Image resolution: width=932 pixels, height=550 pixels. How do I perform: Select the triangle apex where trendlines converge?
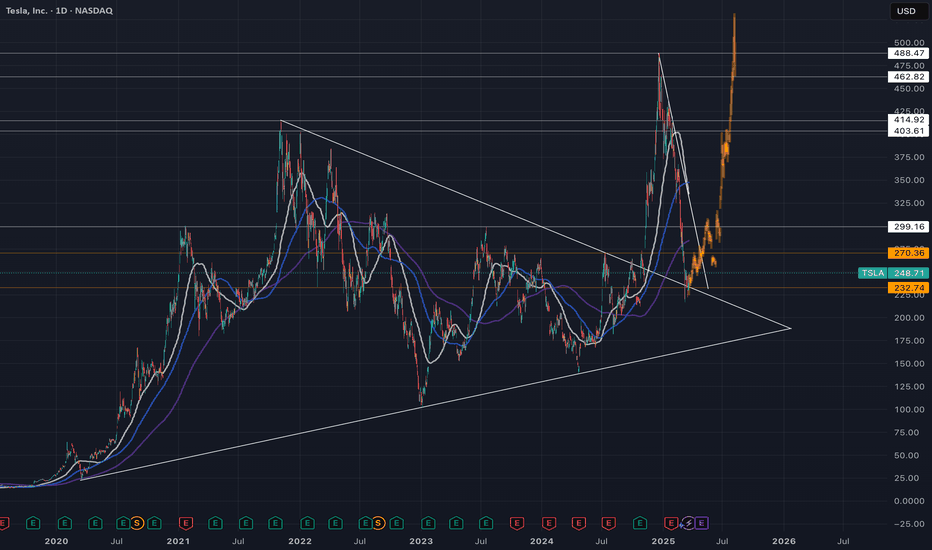click(x=791, y=328)
